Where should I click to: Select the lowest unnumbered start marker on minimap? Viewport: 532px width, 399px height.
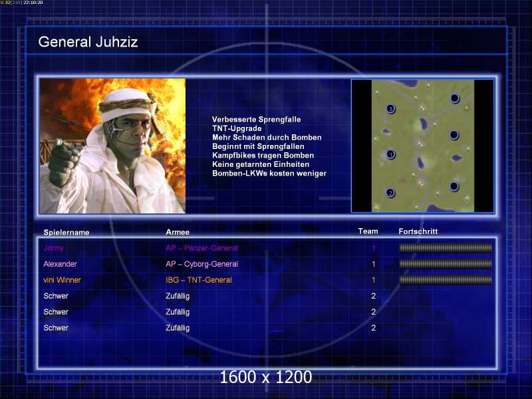(454, 186)
